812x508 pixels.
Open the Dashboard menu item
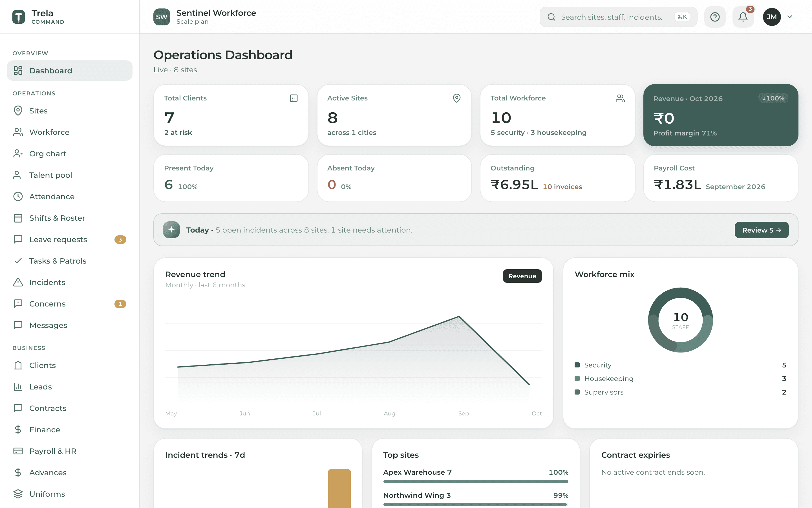[69, 71]
